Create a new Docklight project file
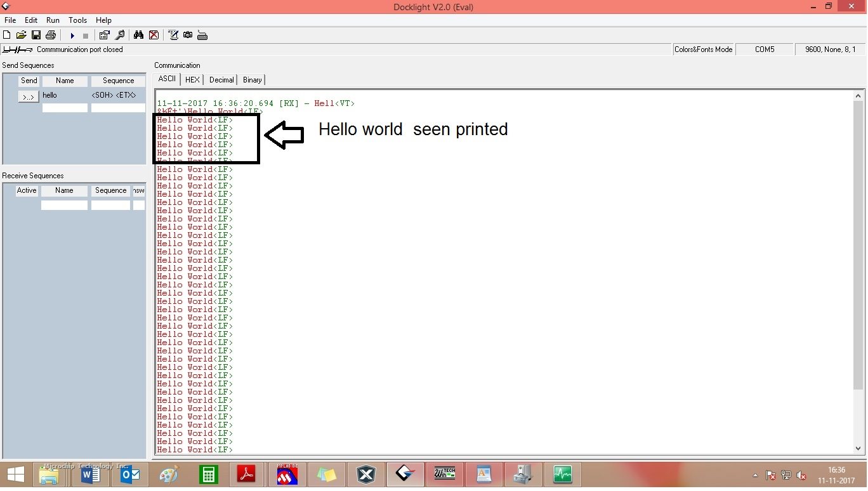 [x=7, y=36]
